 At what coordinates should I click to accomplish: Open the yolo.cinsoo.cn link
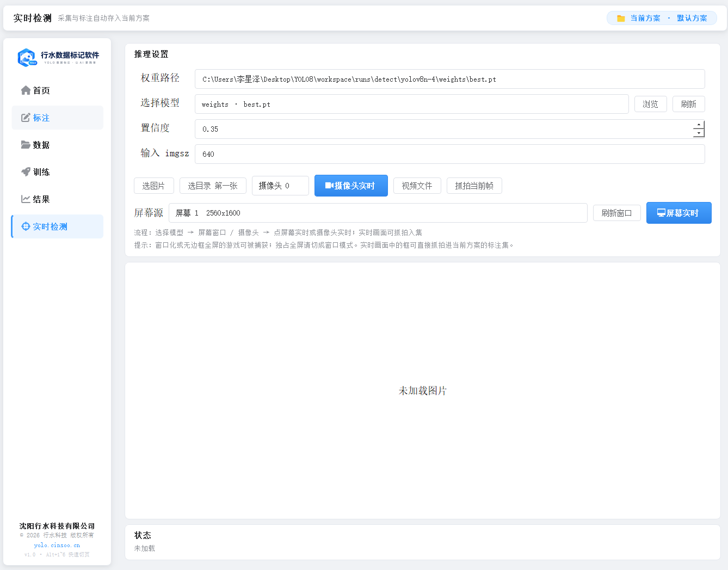[57, 545]
